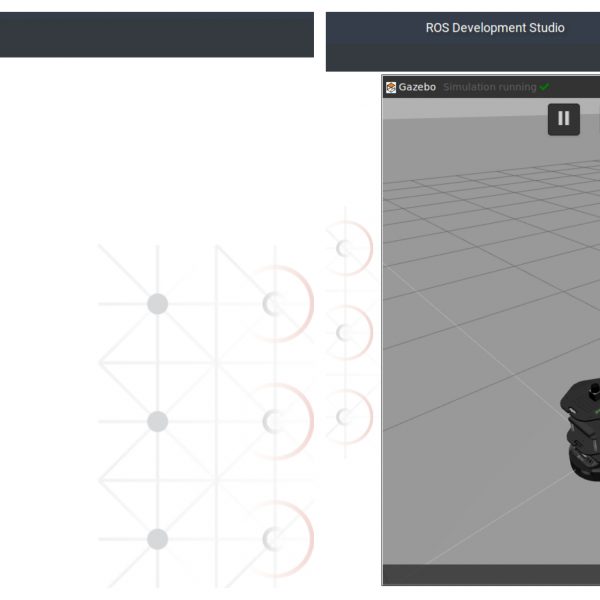Click the 'Simulation running' status text
Image resolution: width=600 pixels, height=600 pixels.
pos(489,87)
